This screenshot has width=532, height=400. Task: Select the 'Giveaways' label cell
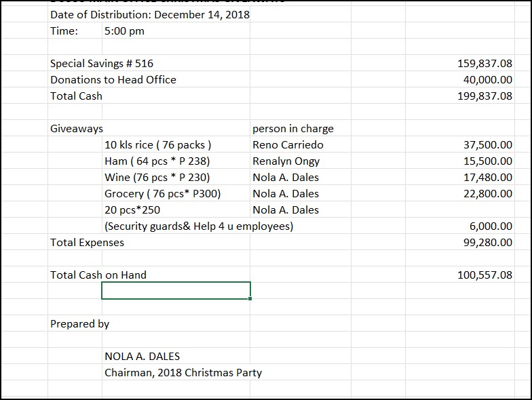point(76,129)
